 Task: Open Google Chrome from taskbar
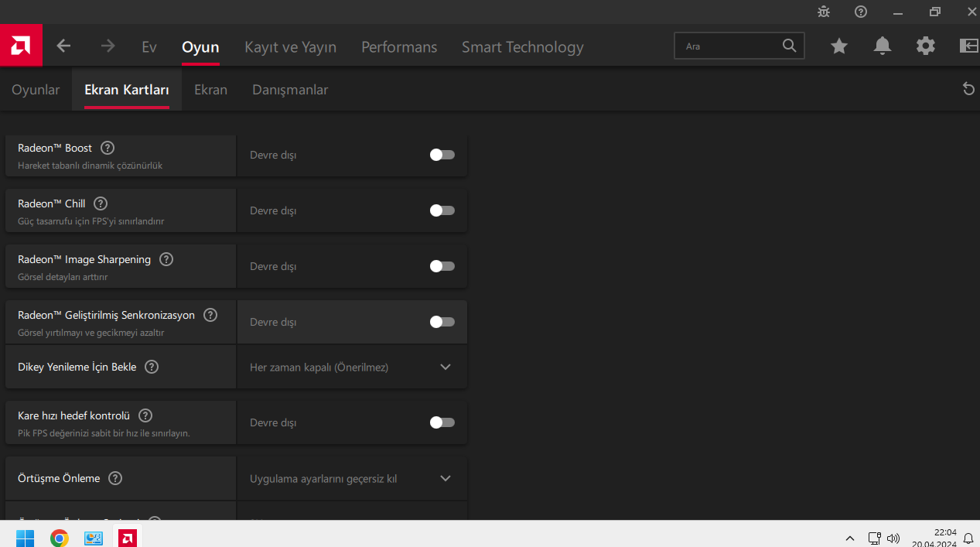tap(60, 538)
